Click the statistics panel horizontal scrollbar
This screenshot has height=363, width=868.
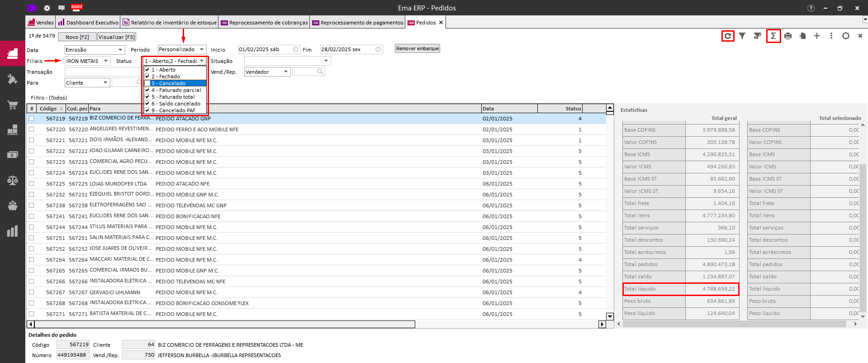pos(734,324)
